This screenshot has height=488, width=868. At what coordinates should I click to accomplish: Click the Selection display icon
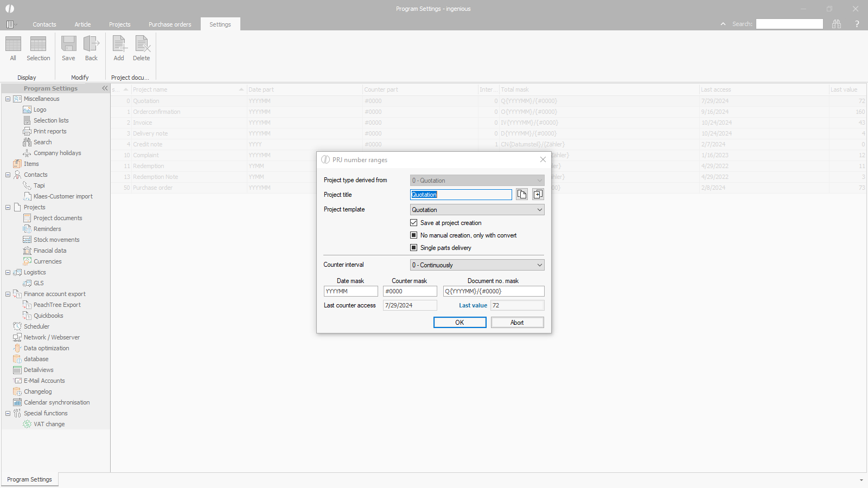[x=38, y=44]
